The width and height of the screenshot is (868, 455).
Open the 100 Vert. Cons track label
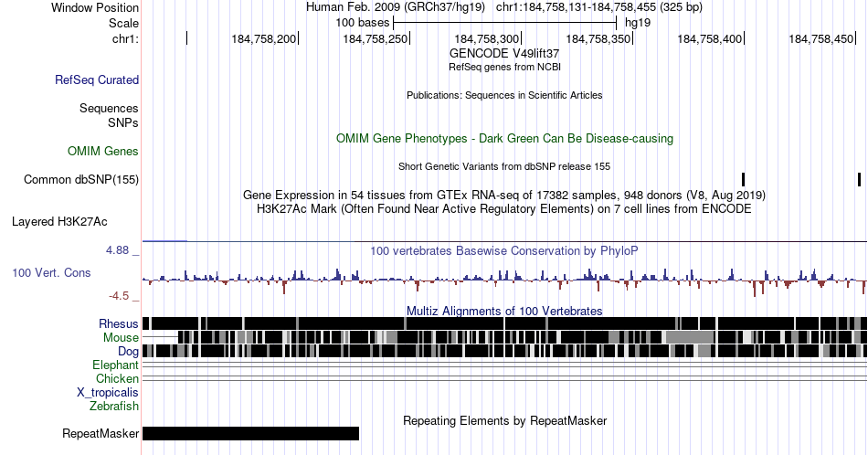click(51, 272)
